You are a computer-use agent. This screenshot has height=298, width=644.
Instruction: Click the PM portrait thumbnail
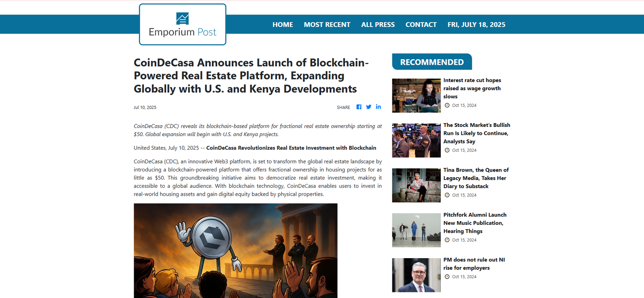[416, 275]
